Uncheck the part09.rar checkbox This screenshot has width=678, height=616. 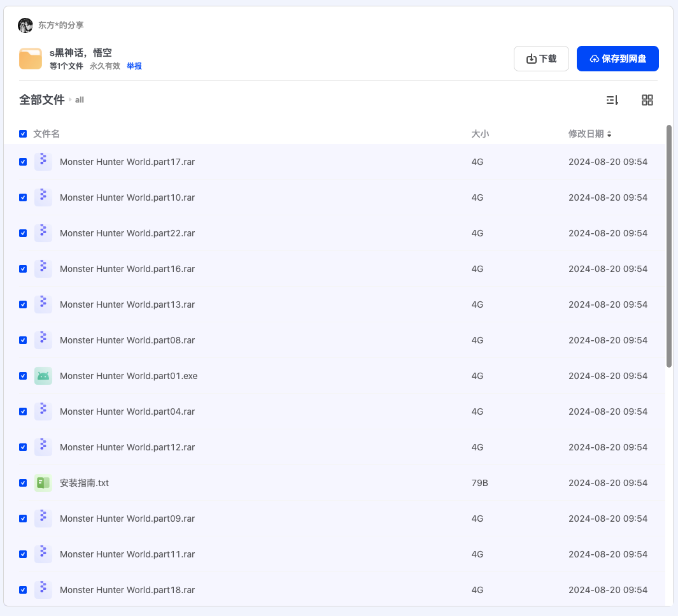pyautogui.click(x=23, y=519)
